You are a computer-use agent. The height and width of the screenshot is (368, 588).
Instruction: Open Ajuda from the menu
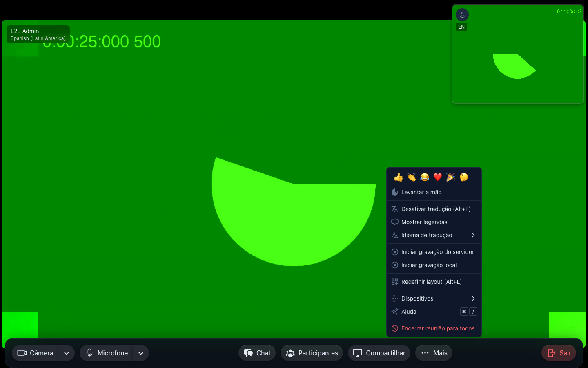(434, 312)
